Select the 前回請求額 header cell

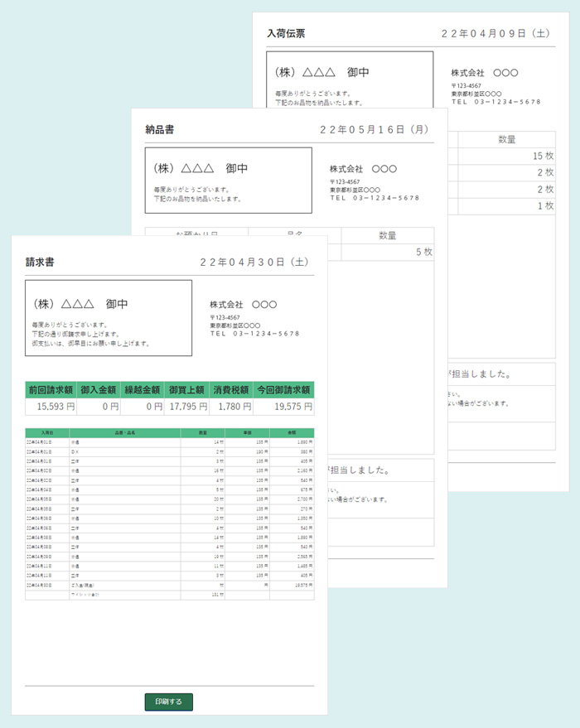pos(51,390)
